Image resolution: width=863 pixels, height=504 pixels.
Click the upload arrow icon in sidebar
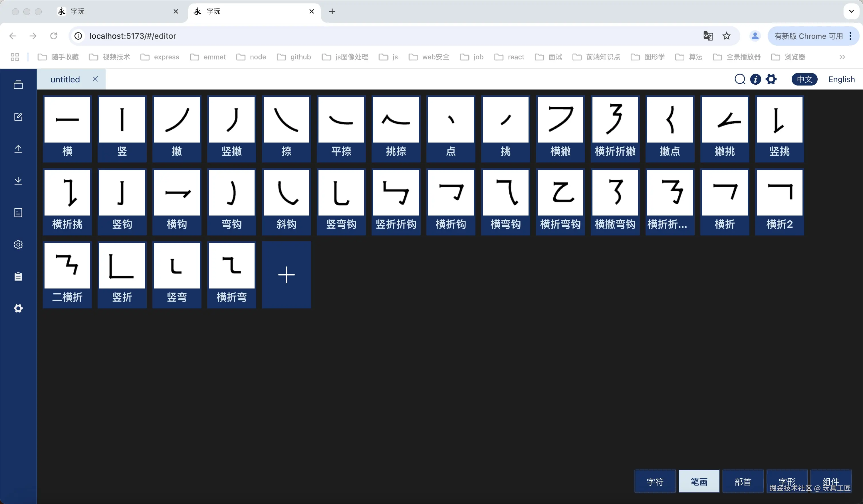click(18, 149)
